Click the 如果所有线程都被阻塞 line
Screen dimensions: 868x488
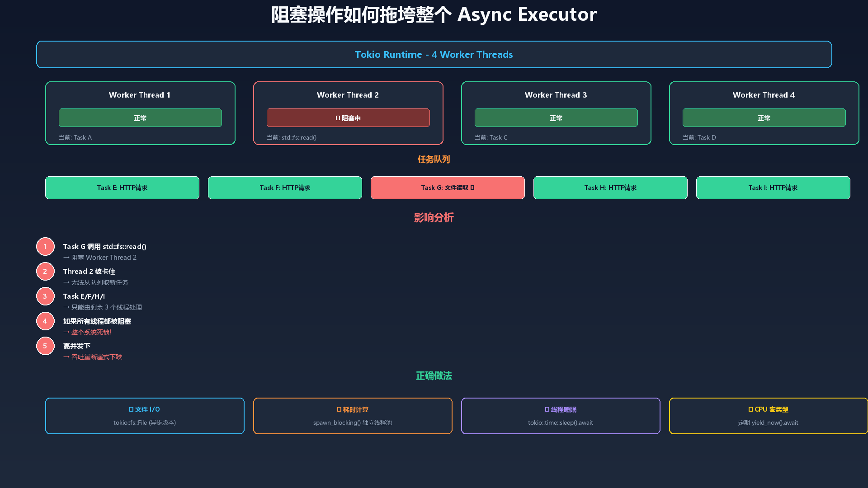97,321
